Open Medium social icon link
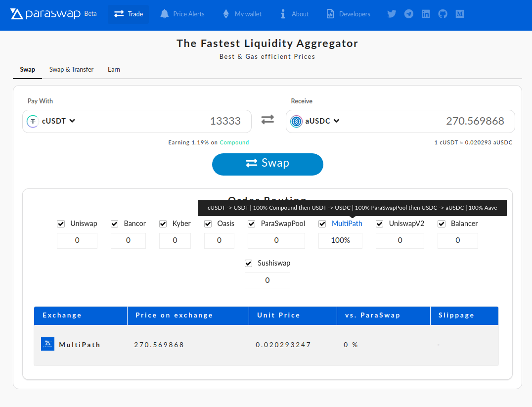 (460, 14)
